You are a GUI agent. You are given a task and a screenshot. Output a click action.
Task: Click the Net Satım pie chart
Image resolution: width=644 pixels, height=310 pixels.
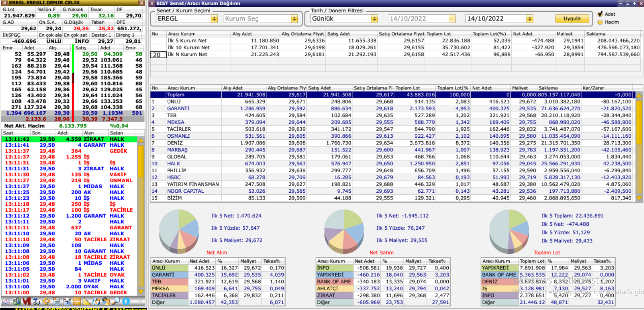coord(344,232)
